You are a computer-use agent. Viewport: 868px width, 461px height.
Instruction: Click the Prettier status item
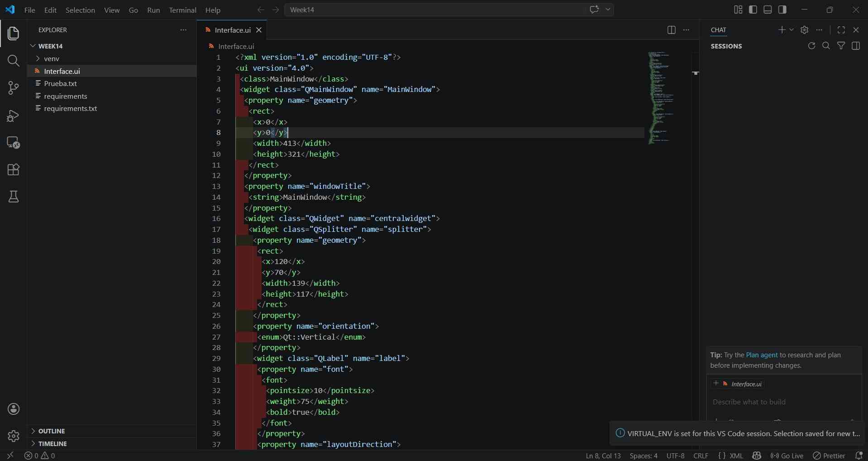[829, 456]
